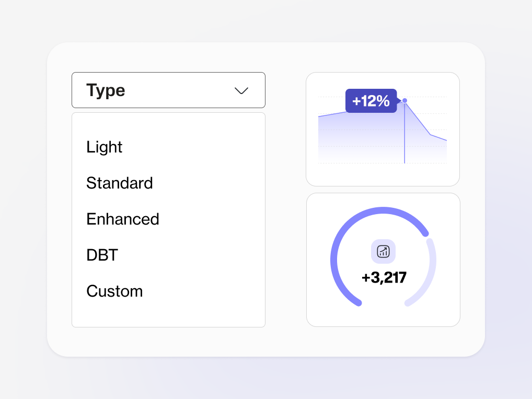Open the Type dropdown field
The width and height of the screenshot is (532, 399).
(x=168, y=90)
